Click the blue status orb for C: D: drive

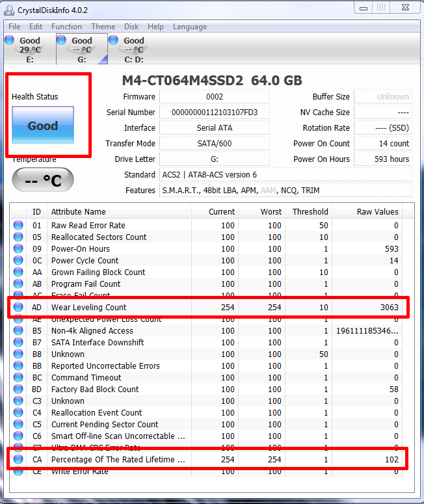113,40
